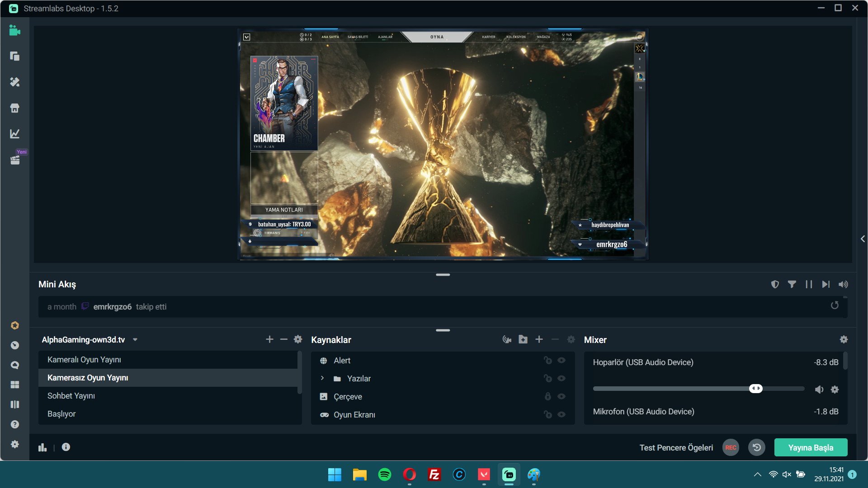This screenshot has height=488, width=868.
Task: Open the Themes wand icon in the sidebar
Action: coord(15,82)
